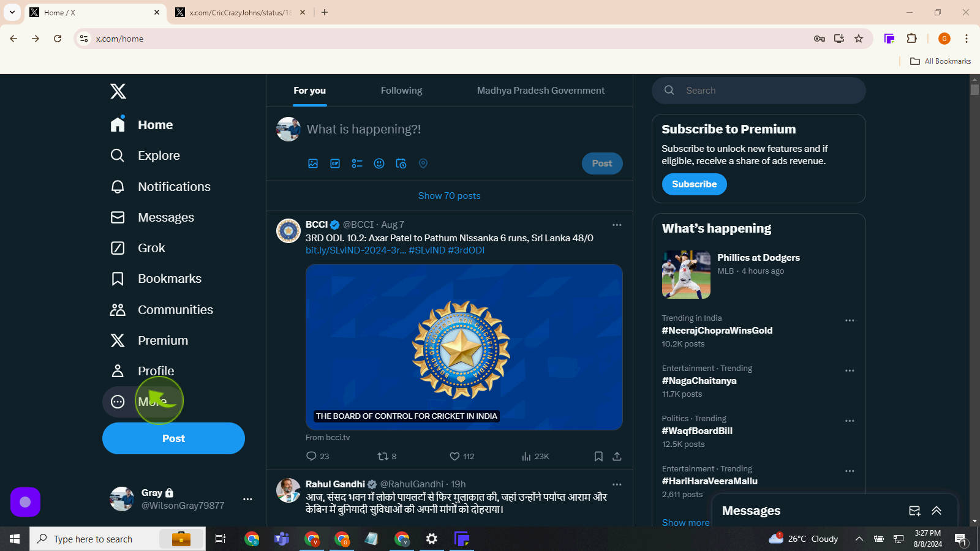Open All Bookmarks folder
Screen dimensions: 980x551
point(941,61)
